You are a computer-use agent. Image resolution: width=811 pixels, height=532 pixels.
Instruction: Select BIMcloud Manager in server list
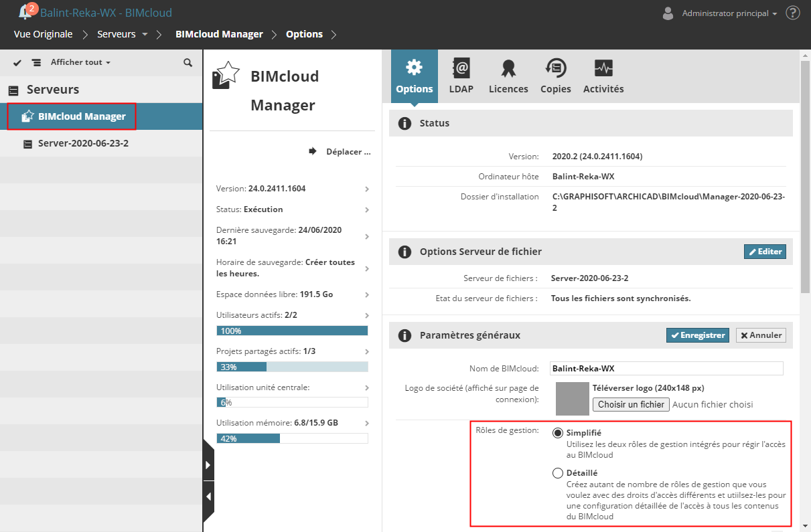tap(101, 116)
